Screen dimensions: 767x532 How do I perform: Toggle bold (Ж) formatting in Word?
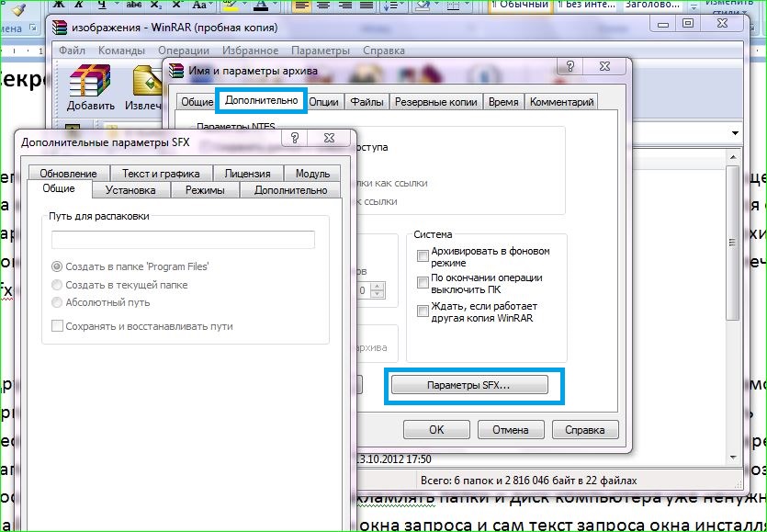click(x=58, y=5)
